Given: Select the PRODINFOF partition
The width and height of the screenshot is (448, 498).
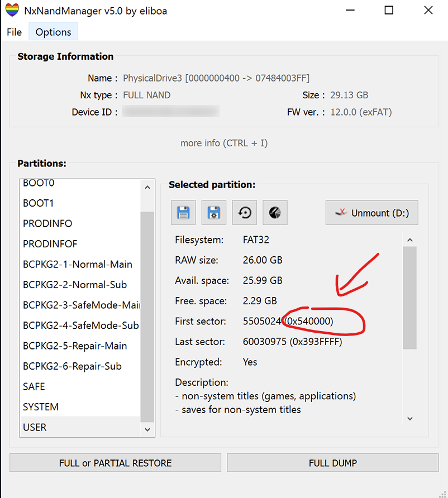Looking at the screenshot, I should pos(80,244).
